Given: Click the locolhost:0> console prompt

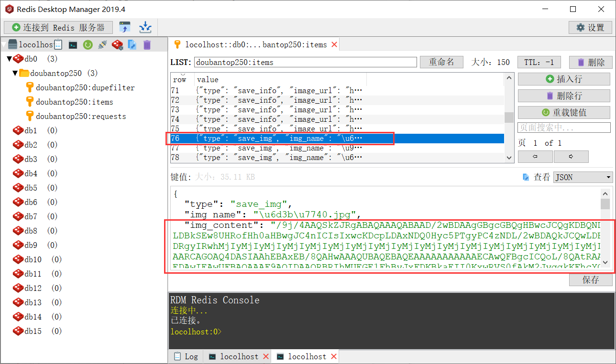Looking at the screenshot, I should coord(196,332).
